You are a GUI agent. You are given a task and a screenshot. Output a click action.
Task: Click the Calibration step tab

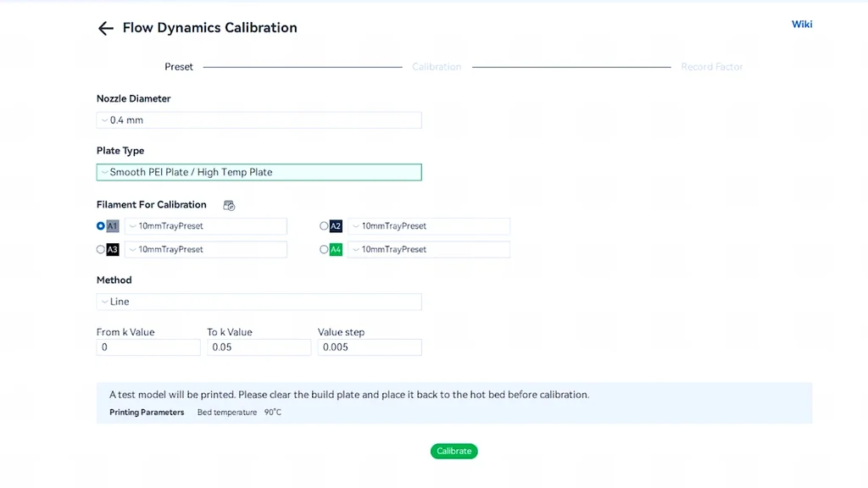click(437, 67)
